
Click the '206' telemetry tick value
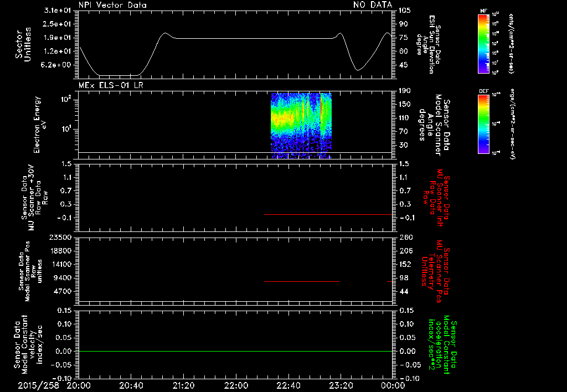405,251
